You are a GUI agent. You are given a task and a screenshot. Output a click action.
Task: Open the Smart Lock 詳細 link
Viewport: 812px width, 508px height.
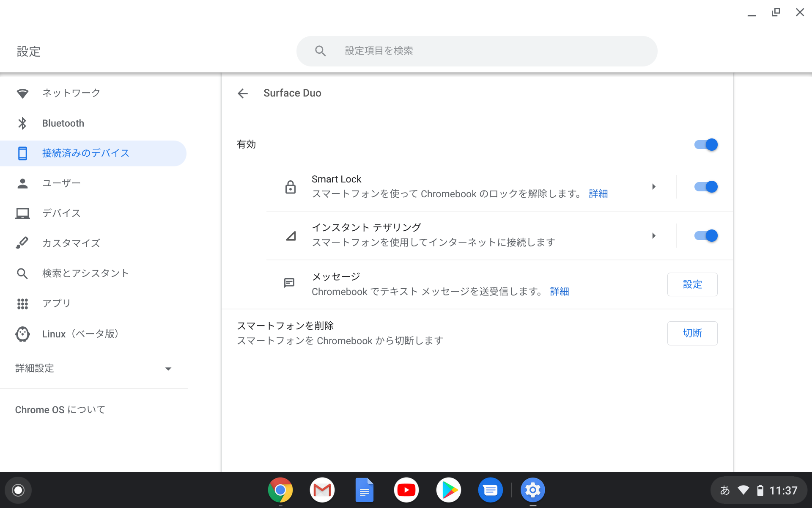tap(598, 193)
